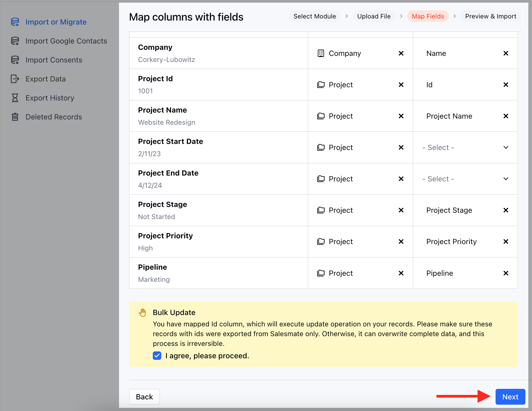Click folder icon in Project Priority row
532x411 pixels.
[x=321, y=242]
